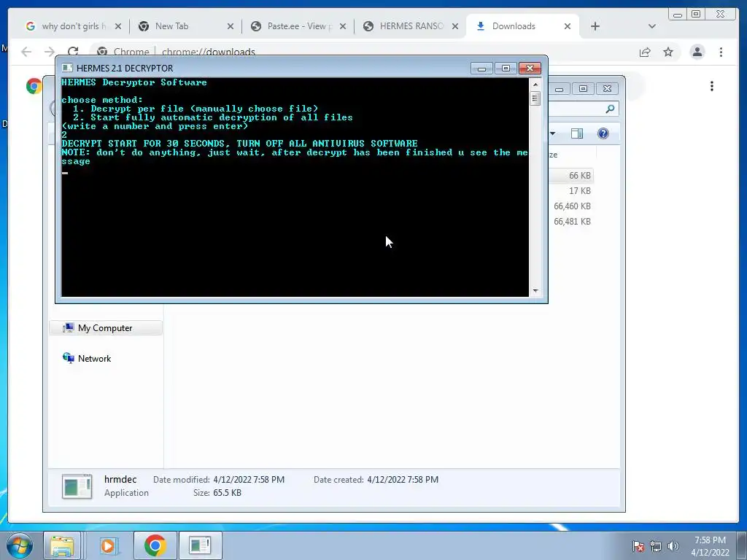
Task: Maximize the HERMES 2.1 DECRYPTOR window
Action: [506, 69]
